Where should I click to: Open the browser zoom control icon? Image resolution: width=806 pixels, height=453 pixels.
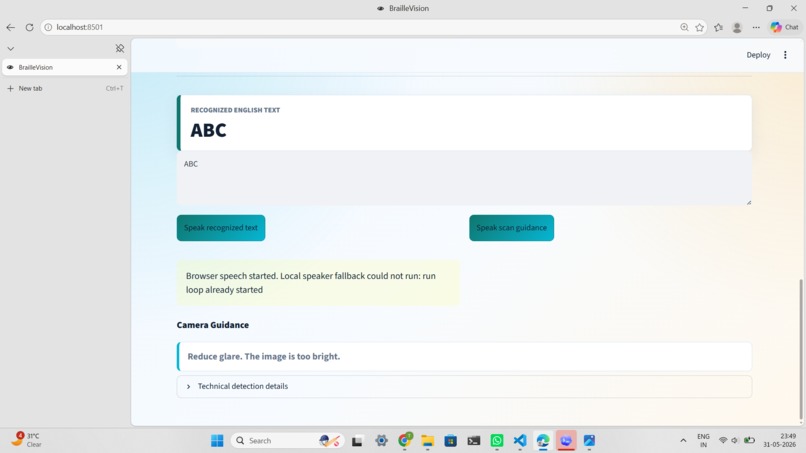pos(684,27)
